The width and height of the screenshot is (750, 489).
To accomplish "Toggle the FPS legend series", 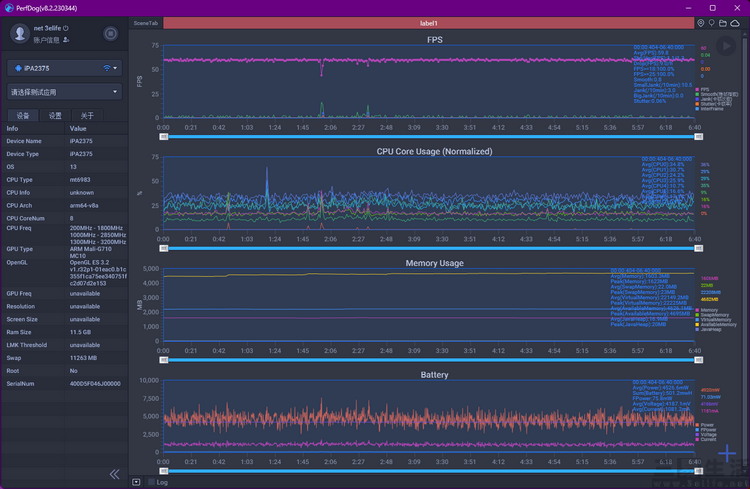I will 702,89.
